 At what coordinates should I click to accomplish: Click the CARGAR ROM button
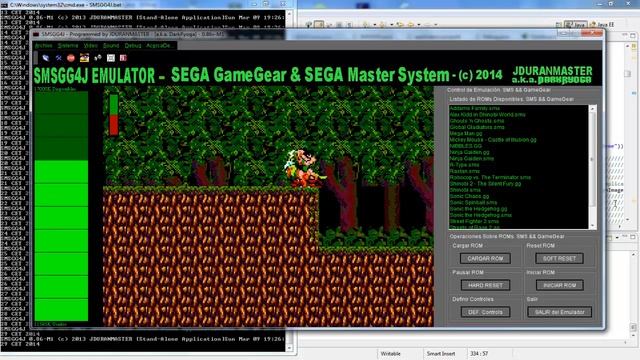(485, 258)
